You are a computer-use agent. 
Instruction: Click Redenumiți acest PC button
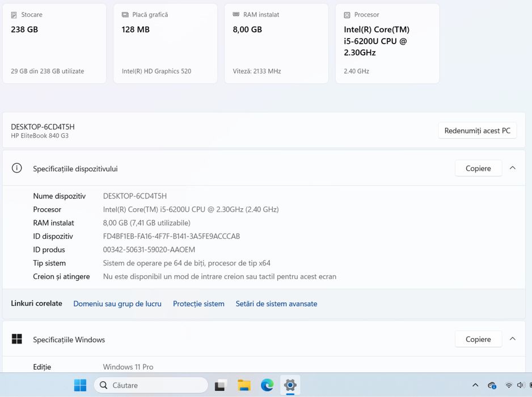478,130
